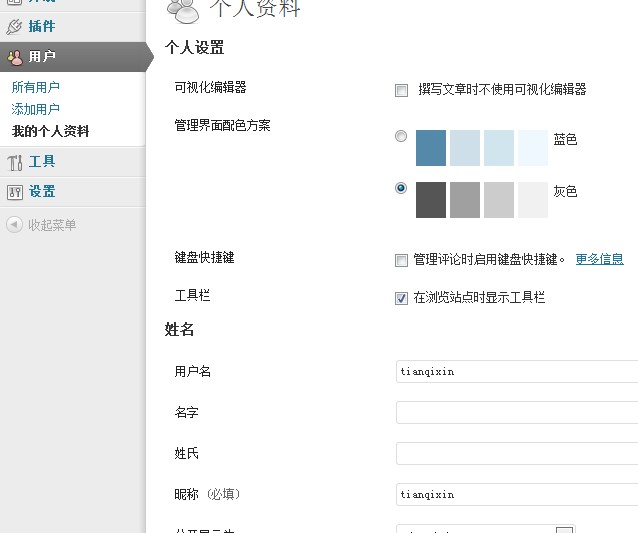The image size is (638, 533).
Task: Enable the disable visual editor checkbox
Action: click(x=402, y=90)
